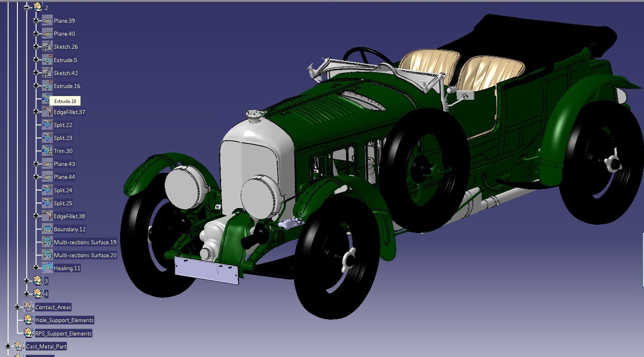Select the 'RPS_Support_Elements' label

point(63,333)
